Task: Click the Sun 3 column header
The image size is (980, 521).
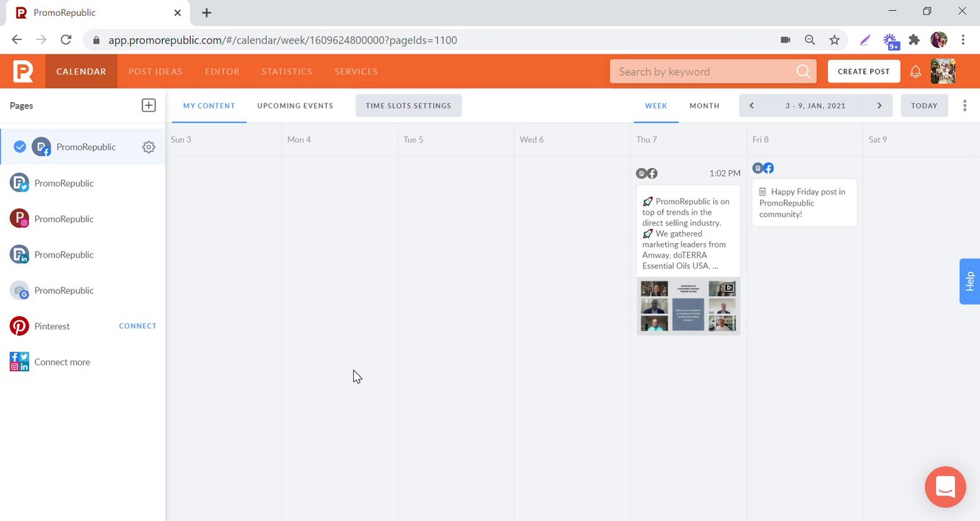Action: pyautogui.click(x=181, y=140)
